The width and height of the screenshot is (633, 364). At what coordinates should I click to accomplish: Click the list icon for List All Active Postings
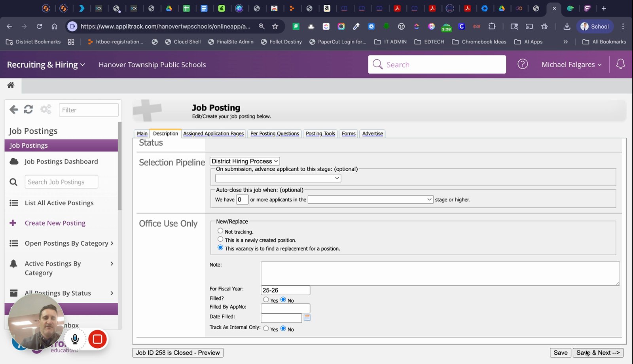[14, 203]
